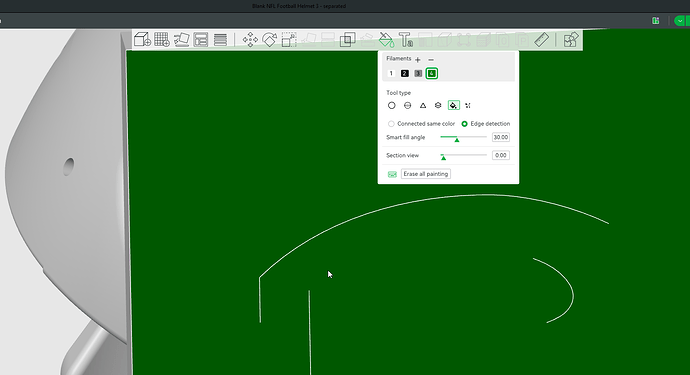Select Edge detection radio option
Image resolution: width=690 pixels, height=375 pixels.
pos(485,124)
